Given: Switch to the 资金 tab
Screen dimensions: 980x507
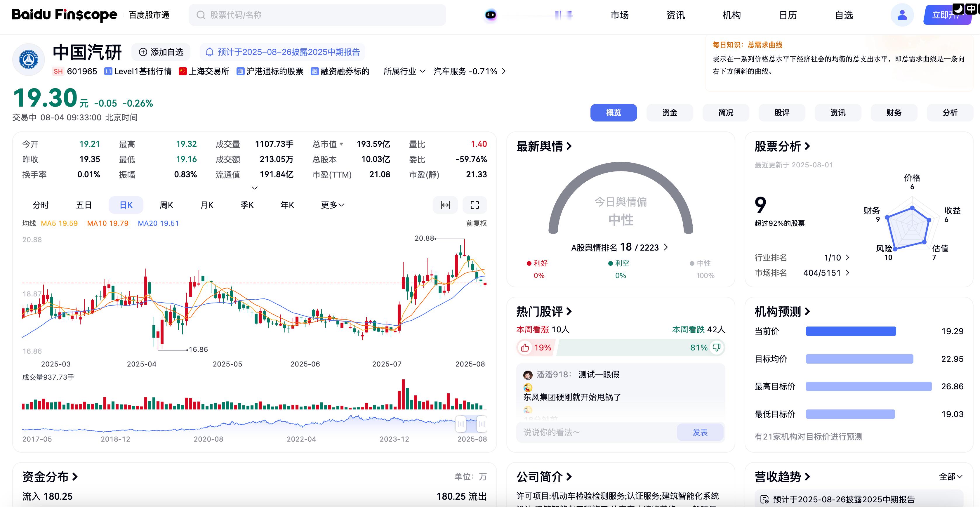Looking at the screenshot, I should tap(670, 112).
